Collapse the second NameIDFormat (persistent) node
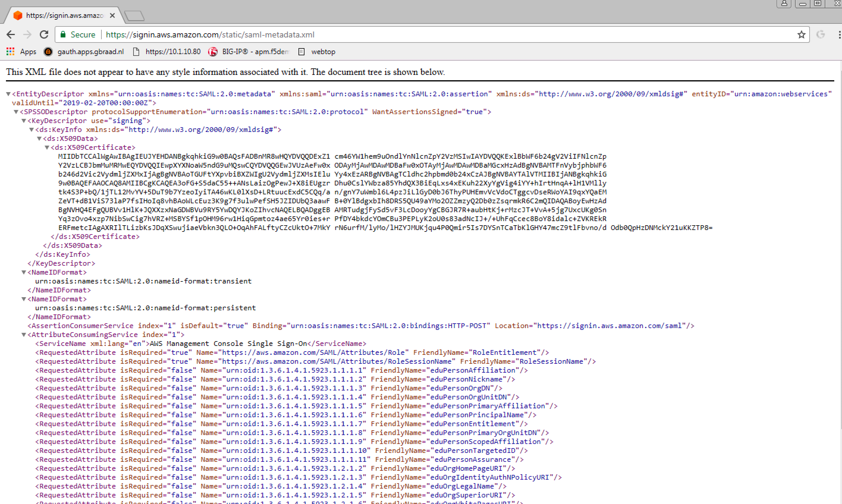The width and height of the screenshot is (842, 504). [x=24, y=299]
